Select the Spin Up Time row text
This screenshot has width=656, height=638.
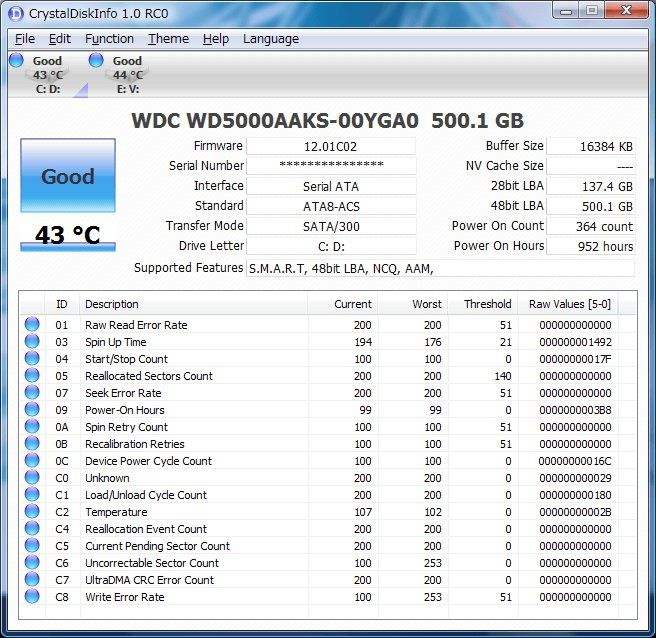tap(116, 342)
